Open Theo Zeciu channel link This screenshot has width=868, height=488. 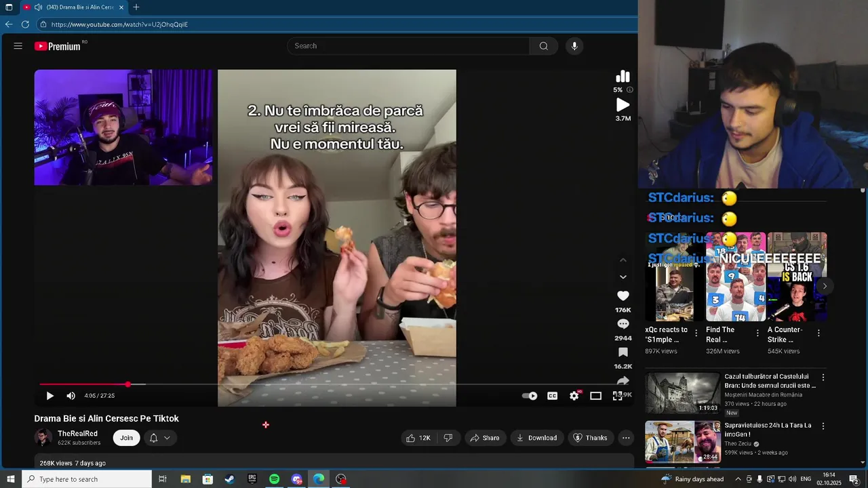(738, 444)
